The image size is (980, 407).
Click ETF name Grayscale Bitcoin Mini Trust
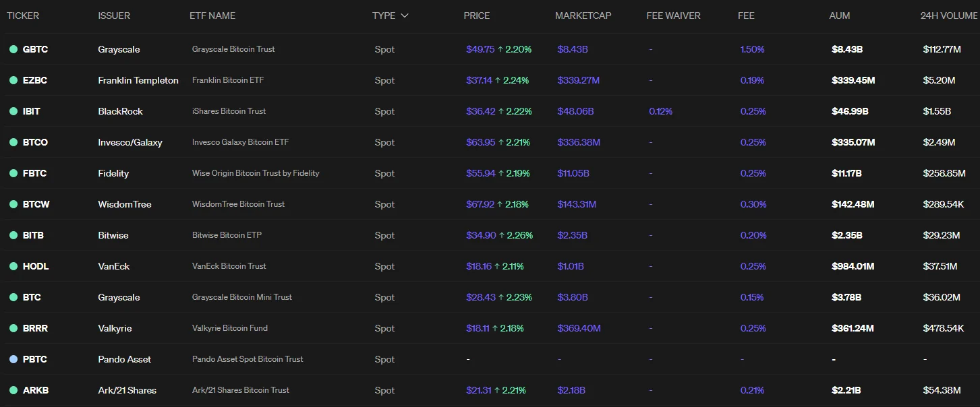[x=242, y=297]
